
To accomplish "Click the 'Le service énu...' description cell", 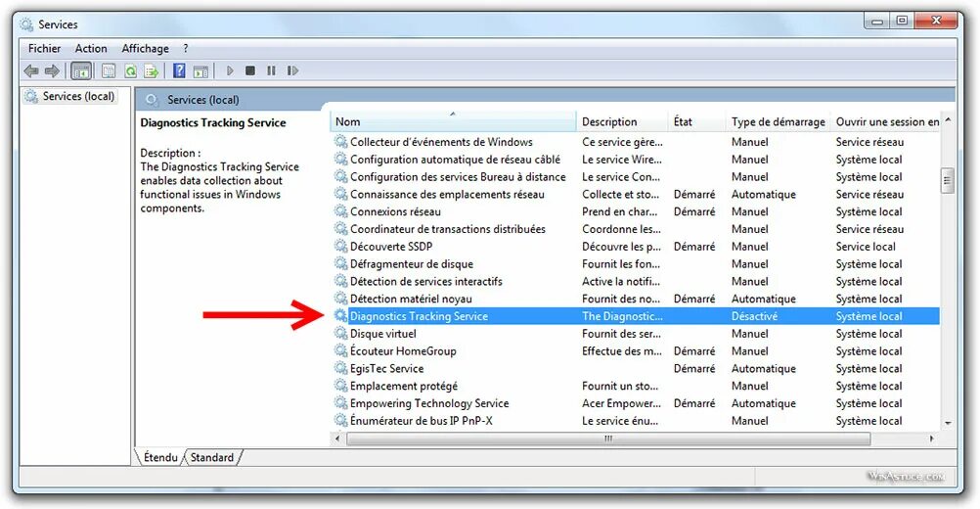I will [620, 420].
